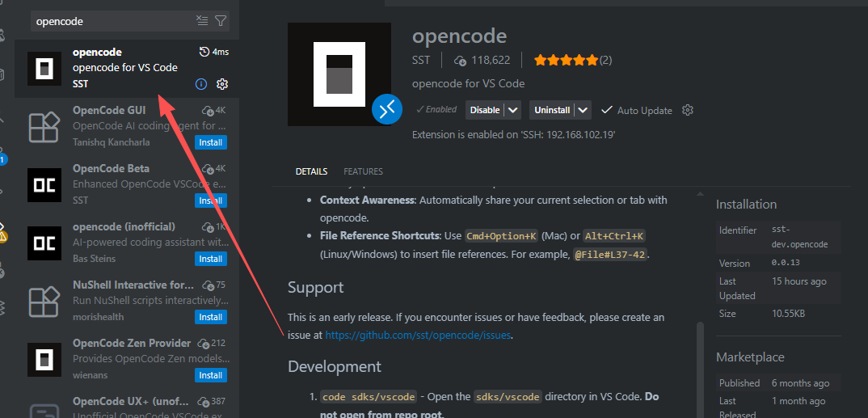Viewport: 868px width, 418px height.
Task: Click 'Extension is enabled on SSH' message
Action: coord(514,135)
